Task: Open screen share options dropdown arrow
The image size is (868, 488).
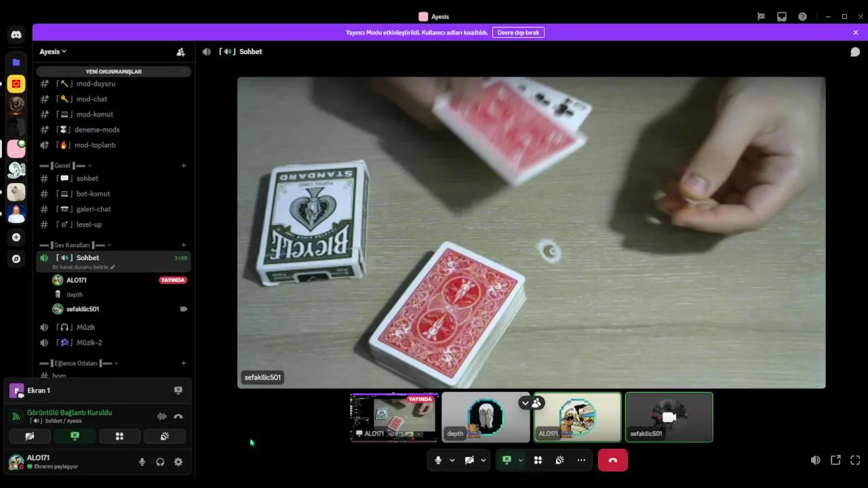Action: [x=521, y=460]
